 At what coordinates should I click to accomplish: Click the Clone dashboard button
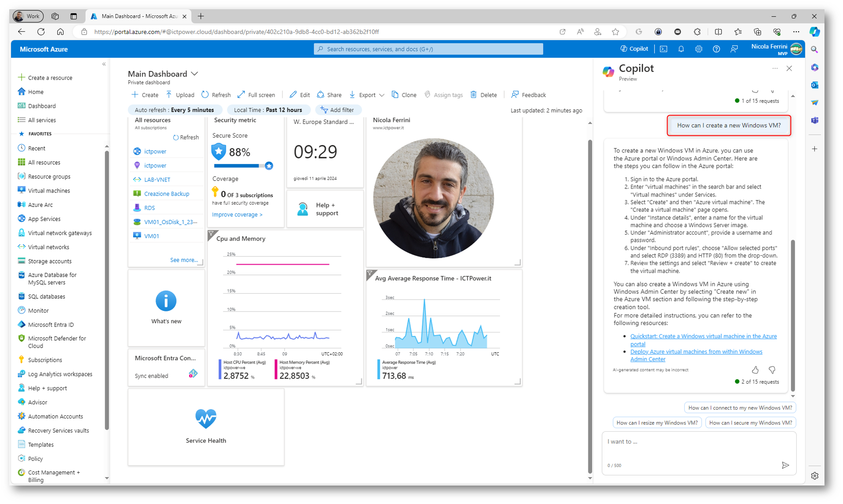click(404, 95)
